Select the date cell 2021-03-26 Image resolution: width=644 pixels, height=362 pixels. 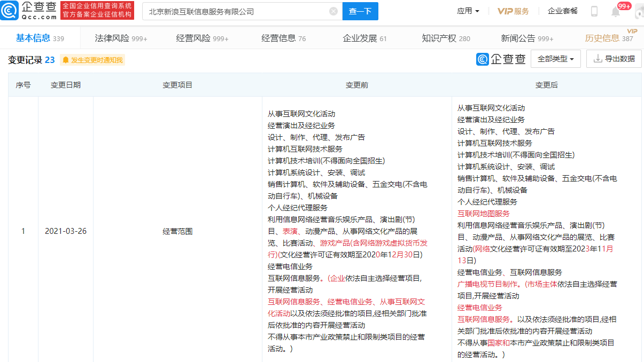66,231
